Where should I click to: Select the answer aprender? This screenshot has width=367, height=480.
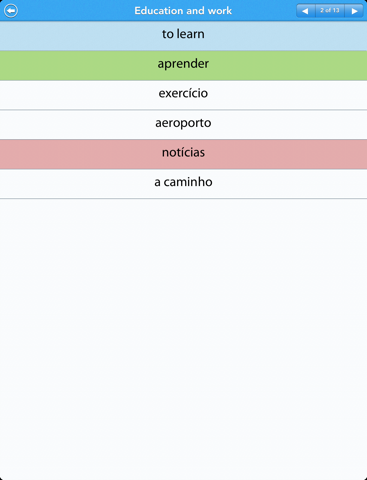(183, 65)
